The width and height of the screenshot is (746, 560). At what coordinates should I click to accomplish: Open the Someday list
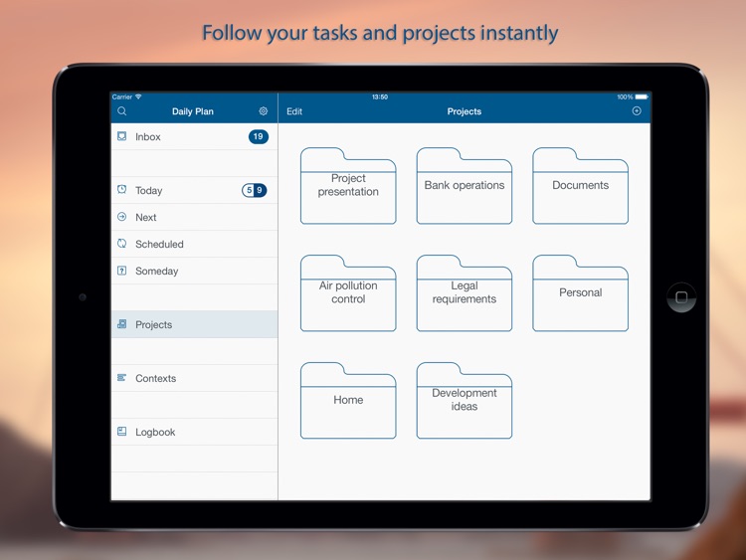194,271
